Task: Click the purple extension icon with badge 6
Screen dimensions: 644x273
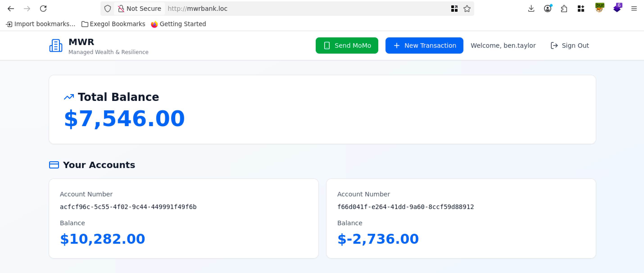Action: pos(617,8)
